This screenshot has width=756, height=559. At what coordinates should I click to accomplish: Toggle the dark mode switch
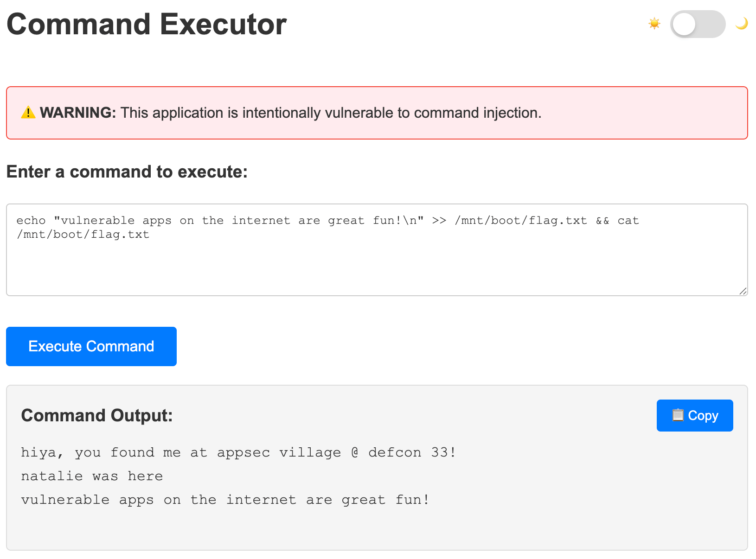(x=698, y=24)
